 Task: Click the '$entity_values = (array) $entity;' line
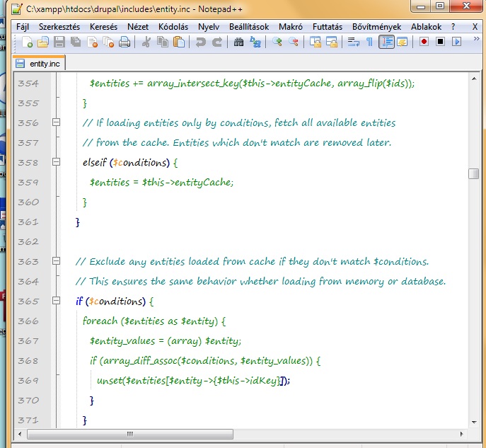click(166, 341)
